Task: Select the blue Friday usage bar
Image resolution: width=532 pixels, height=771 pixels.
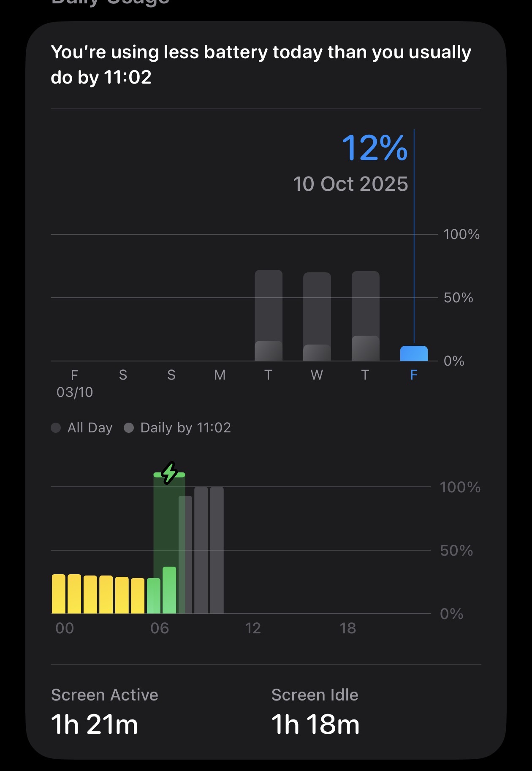Action: coord(414,353)
